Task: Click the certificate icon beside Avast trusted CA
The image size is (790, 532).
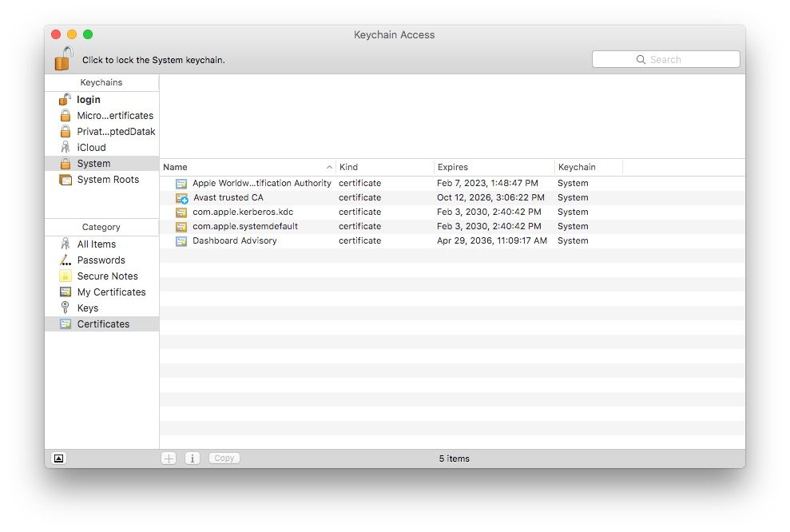Action: coord(181,197)
